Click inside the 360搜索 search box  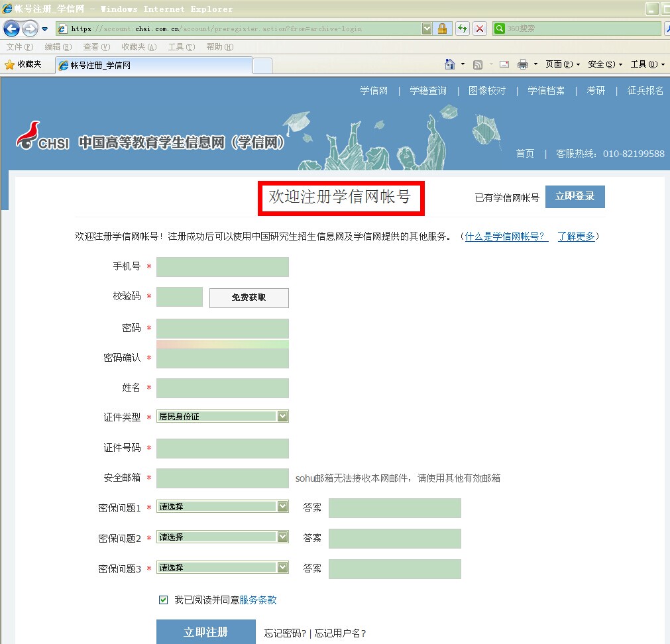[583, 28]
